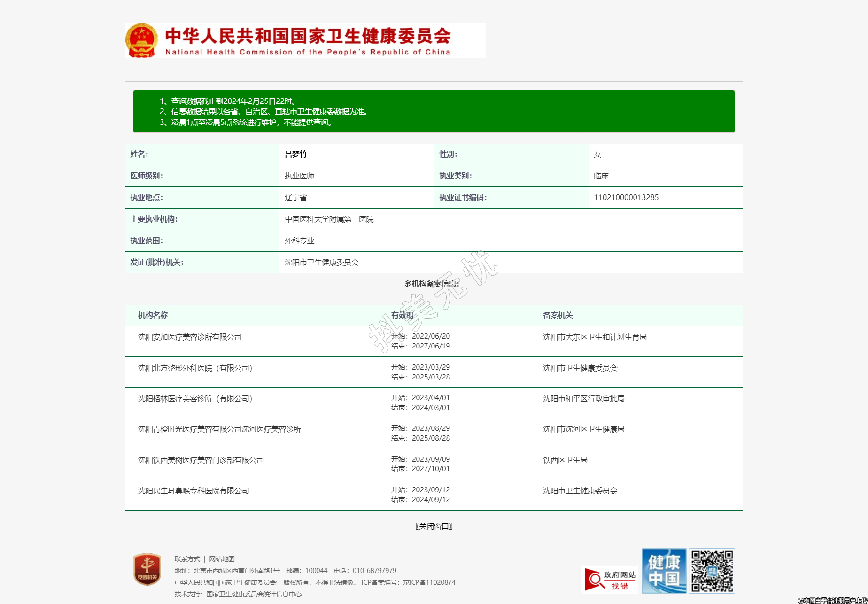This screenshot has height=604, width=868.
Task: Select the doctor name 吕梦竹
Action: (x=295, y=154)
